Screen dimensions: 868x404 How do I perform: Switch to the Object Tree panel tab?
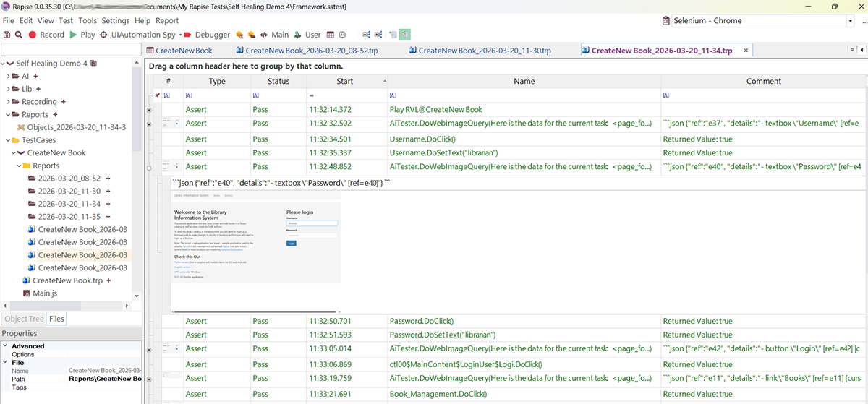[24, 319]
